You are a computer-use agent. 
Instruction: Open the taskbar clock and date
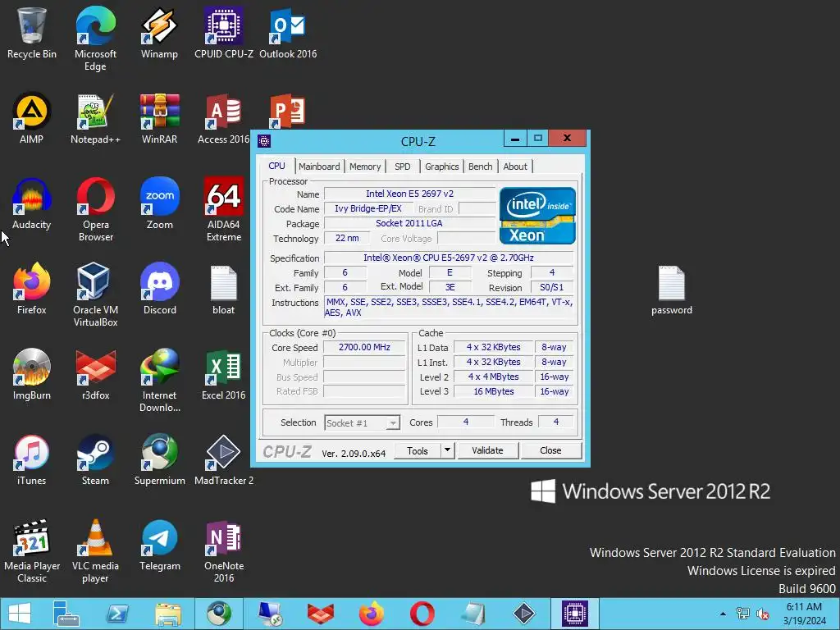point(804,614)
